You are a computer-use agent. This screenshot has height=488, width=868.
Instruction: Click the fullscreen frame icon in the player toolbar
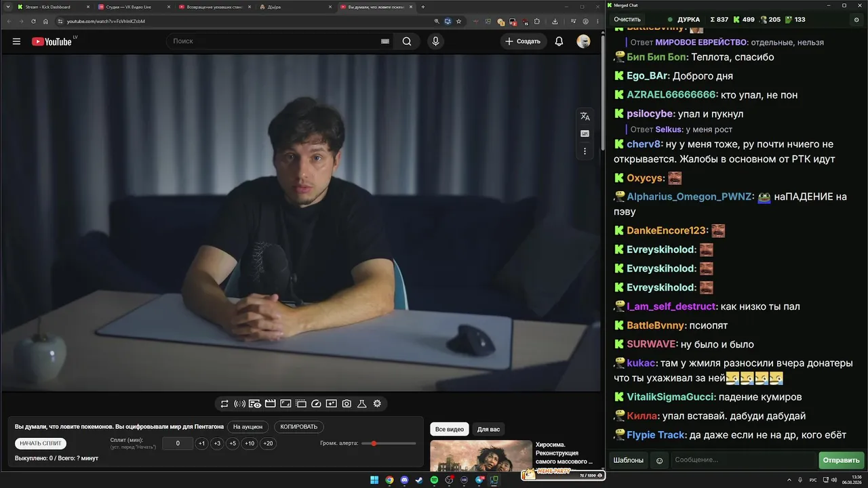[x=285, y=403]
